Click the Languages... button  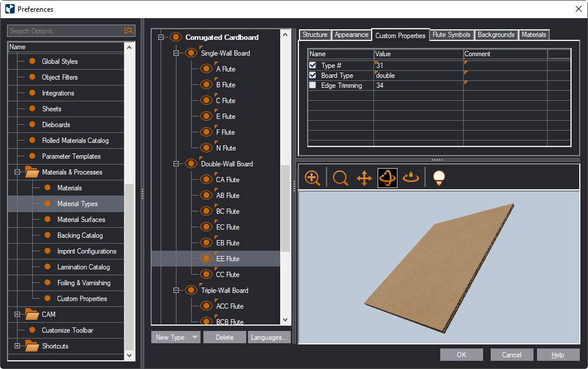pos(270,337)
